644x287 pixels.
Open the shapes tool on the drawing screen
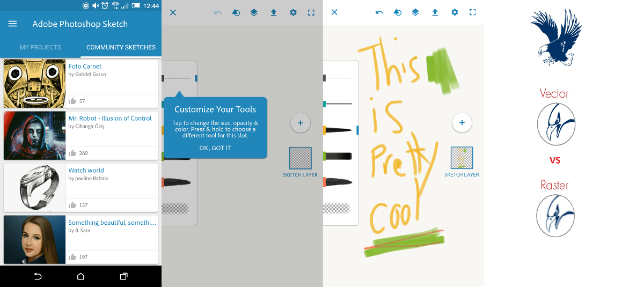(398, 12)
